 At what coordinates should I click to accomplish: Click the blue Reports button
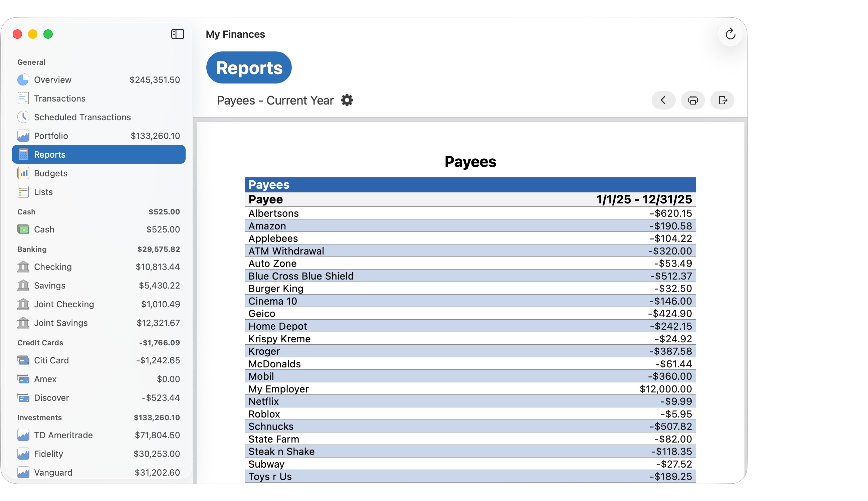pos(249,67)
